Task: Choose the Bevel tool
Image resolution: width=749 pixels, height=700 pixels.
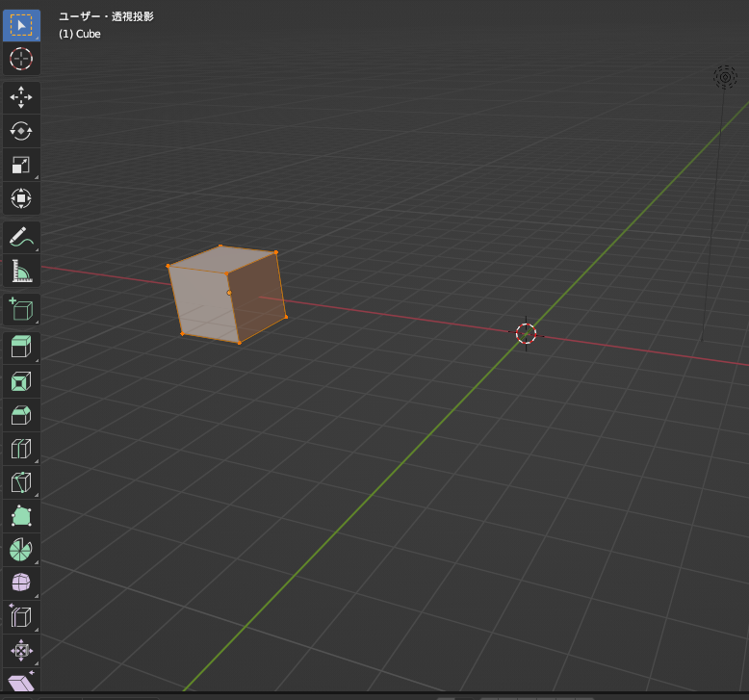Action: tap(21, 415)
